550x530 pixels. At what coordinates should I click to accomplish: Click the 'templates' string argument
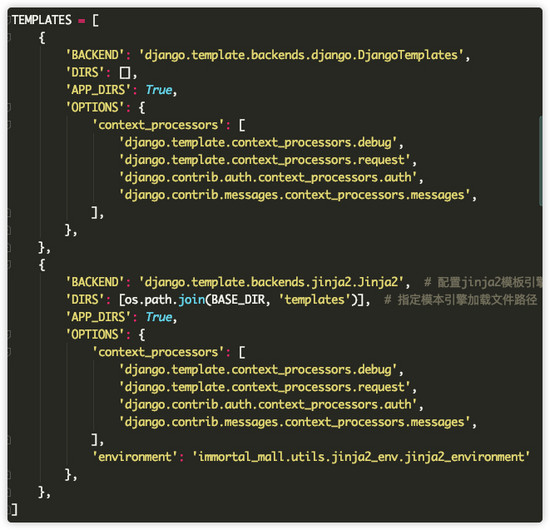pyautogui.click(x=315, y=300)
